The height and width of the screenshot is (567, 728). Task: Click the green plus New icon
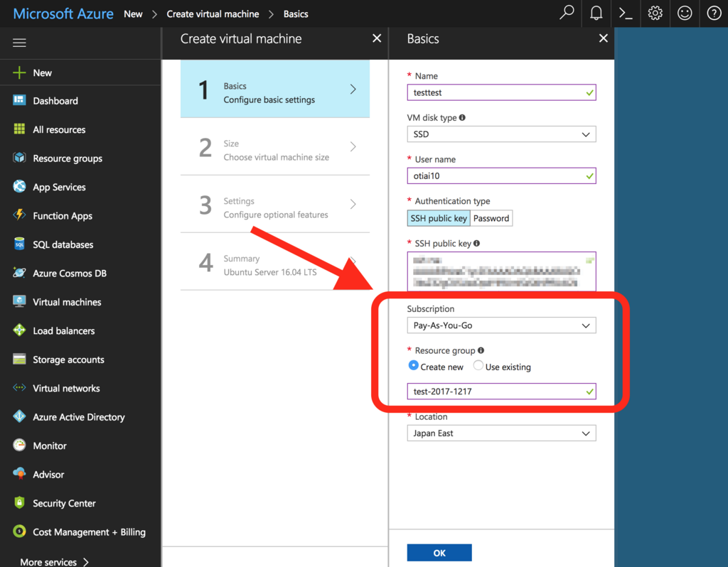click(x=19, y=73)
